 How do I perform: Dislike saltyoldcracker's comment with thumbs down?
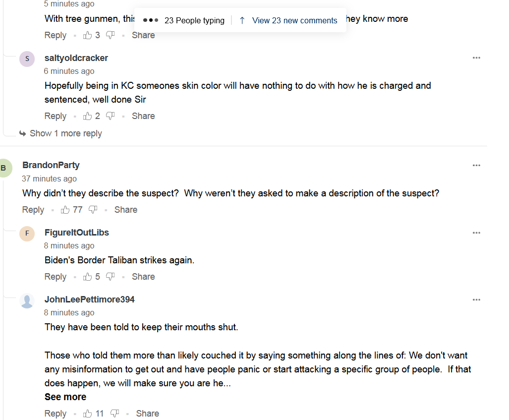click(111, 116)
